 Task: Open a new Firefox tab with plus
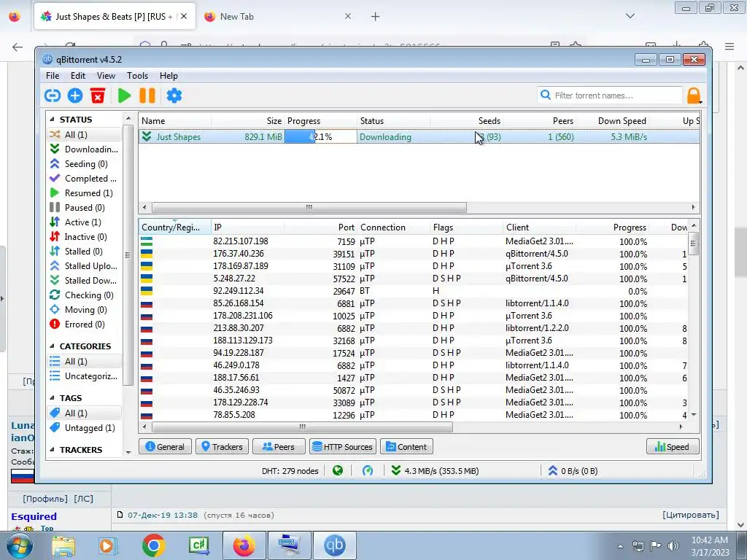(x=376, y=17)
